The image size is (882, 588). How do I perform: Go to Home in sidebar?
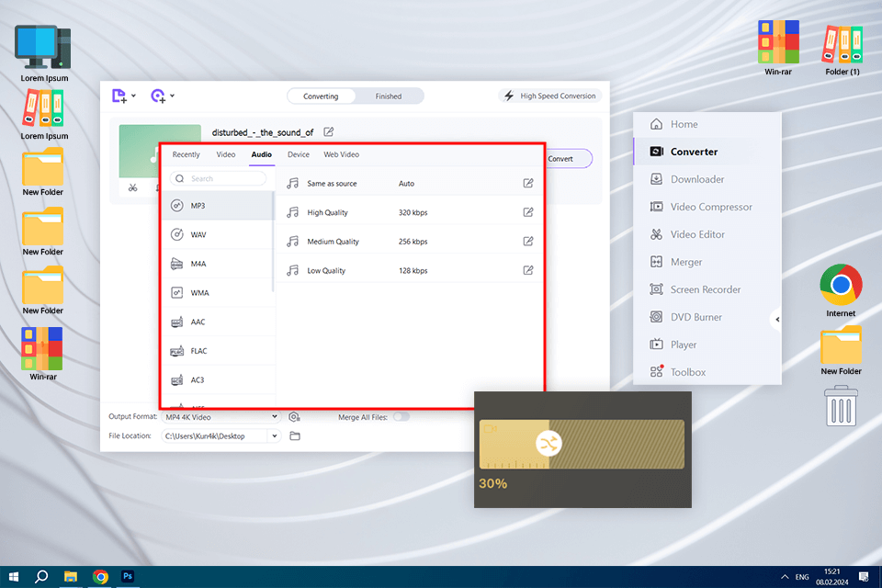pyautogui.click(x=707, y=124)
